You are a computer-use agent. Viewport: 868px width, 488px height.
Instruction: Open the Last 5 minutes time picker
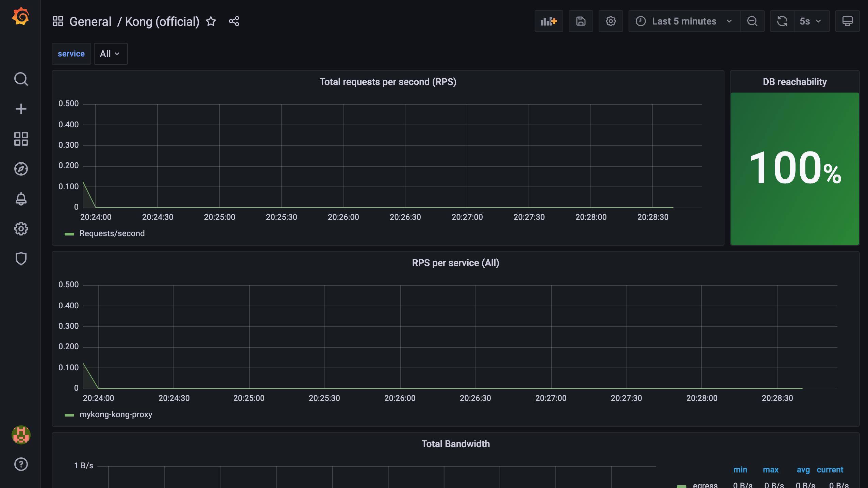pyautogui.click(x=684, y=21)
